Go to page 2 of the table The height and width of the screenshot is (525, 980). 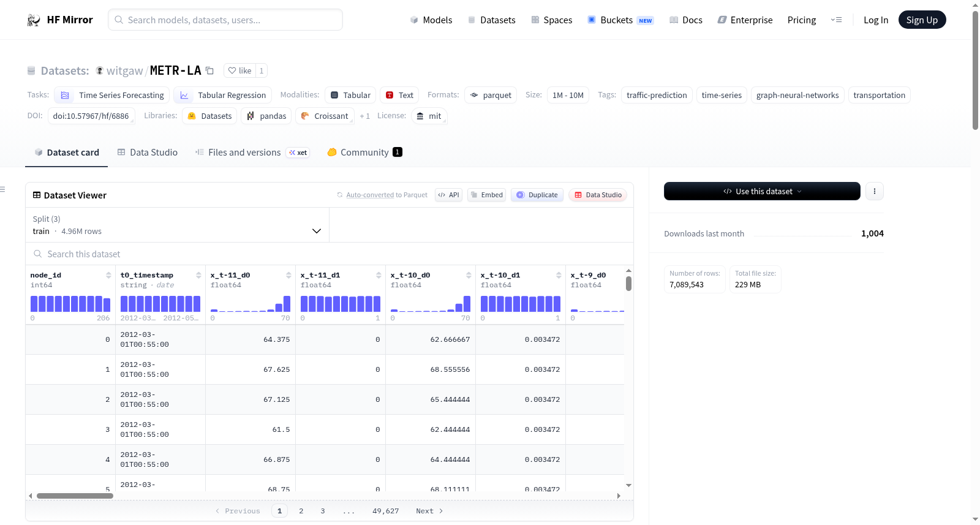[301, 511]
